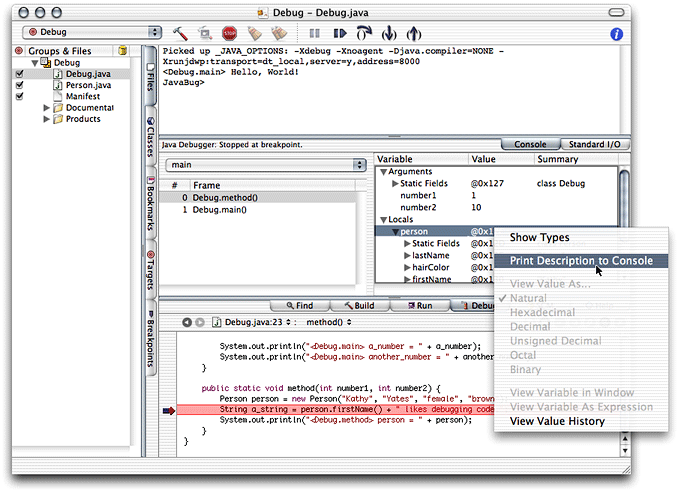Image resolution: width=677 pixels, height=495 pixels.
Task: Choose View Value History
Action: 581,422
